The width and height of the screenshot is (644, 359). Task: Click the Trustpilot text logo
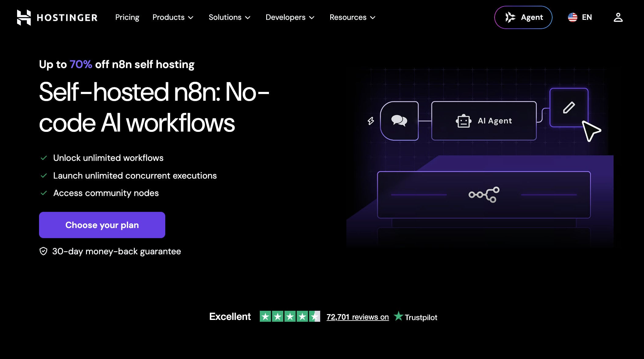(x=421, y=317)
